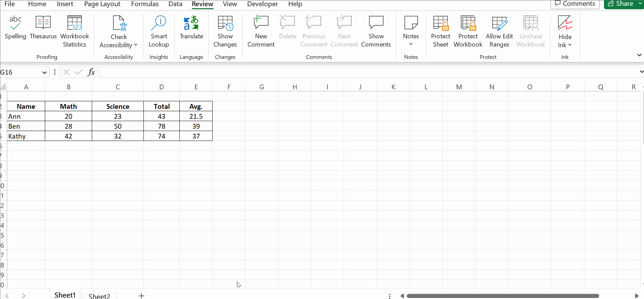Image resolution: width=644 pixels, height=299 pixels.
Task: Collapse the ribbon with the chevron
Action: click(639, 55)
